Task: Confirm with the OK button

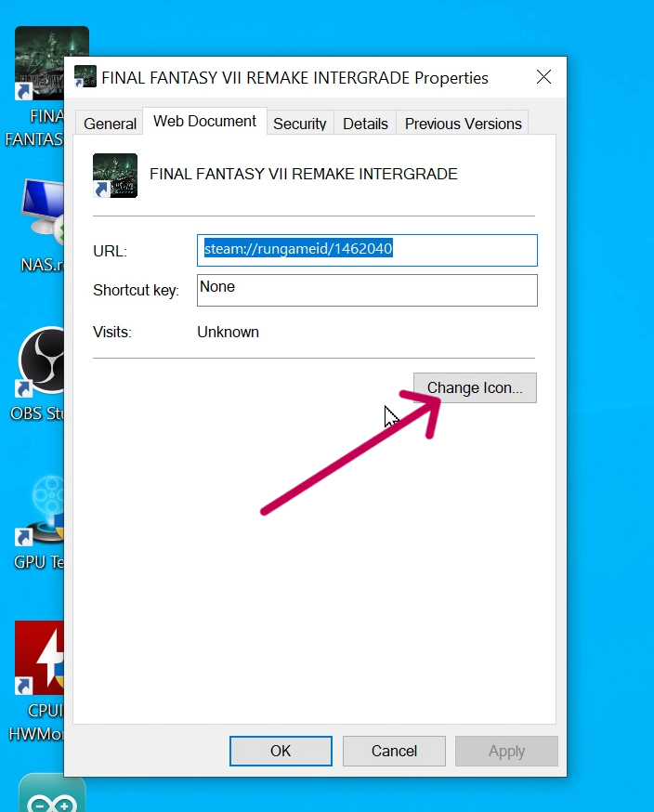Action: [281, 751]
